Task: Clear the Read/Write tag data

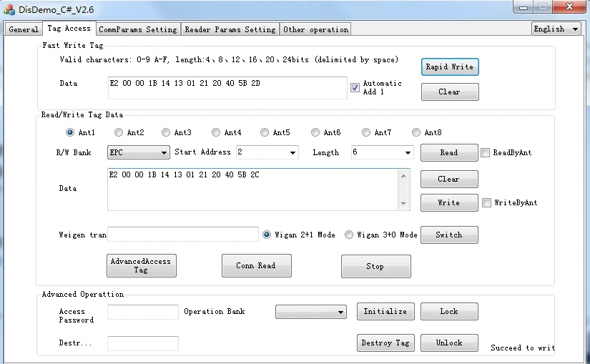Action: [x=449, y=179]
